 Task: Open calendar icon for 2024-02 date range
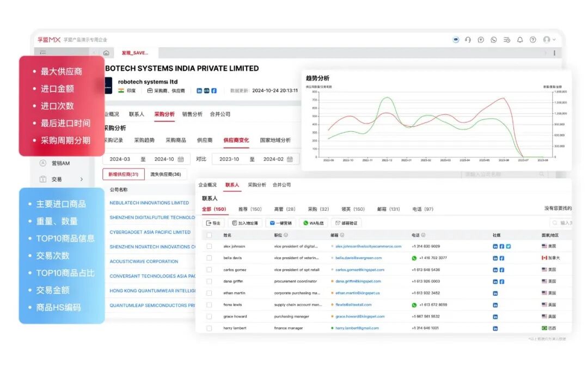pyautogui.click(x=290, y=159)
